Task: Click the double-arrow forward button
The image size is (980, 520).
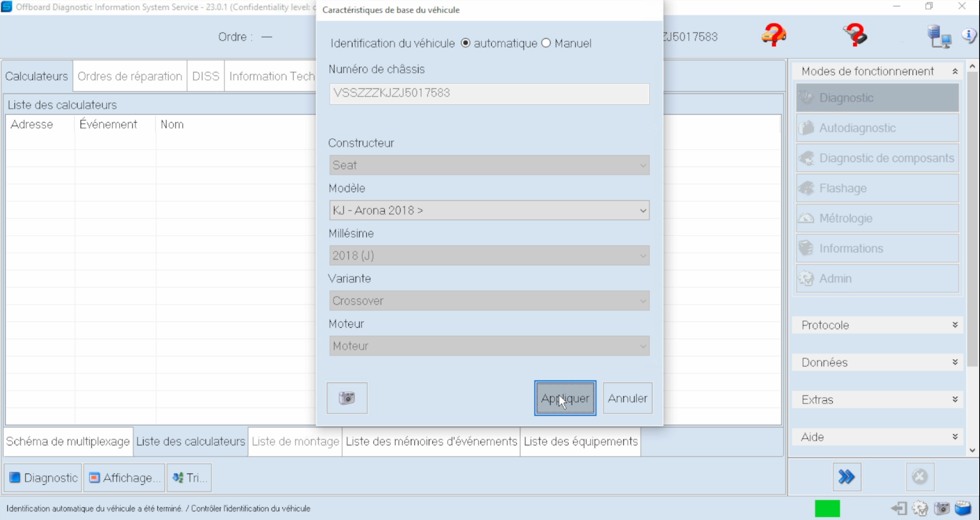Action: click(846, 477)
